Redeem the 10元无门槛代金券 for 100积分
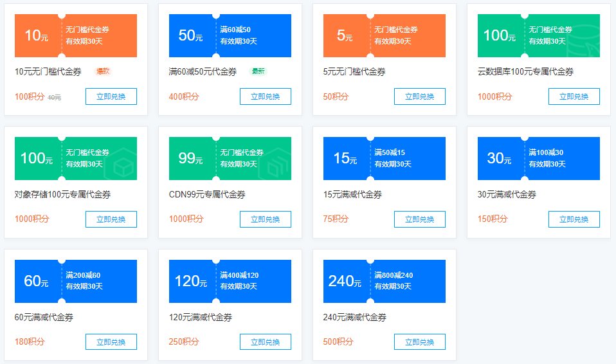616x364 pixels. click(111, 96)
